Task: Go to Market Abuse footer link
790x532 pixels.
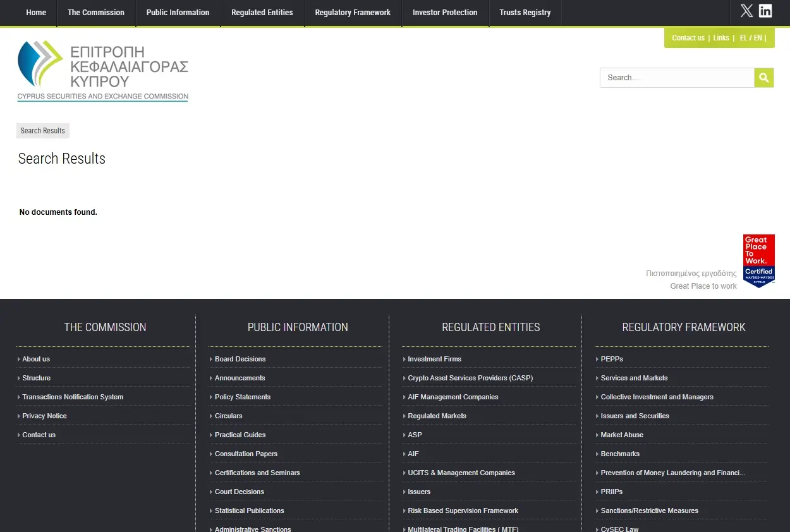Action: tap(622, 435)
